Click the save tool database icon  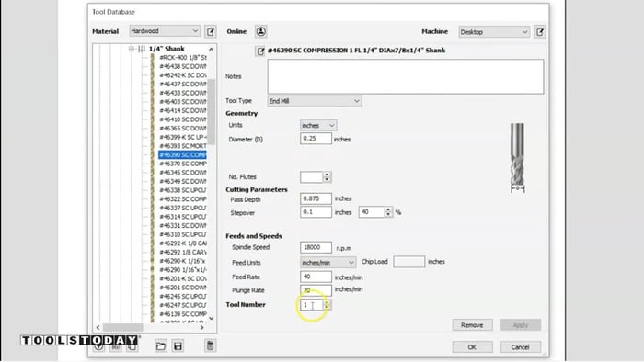click(x=178, y=346)
